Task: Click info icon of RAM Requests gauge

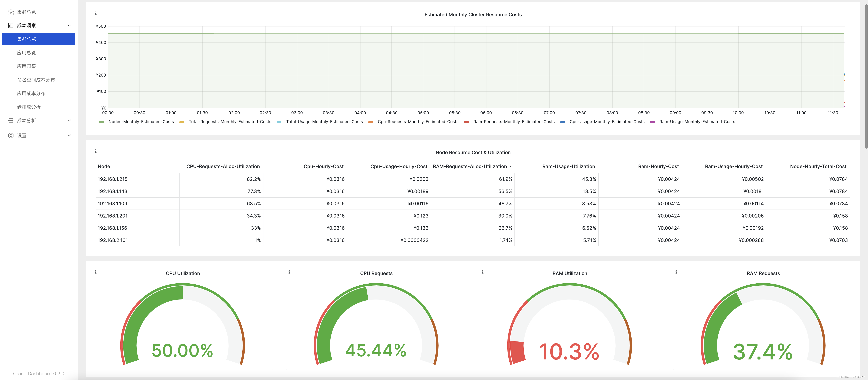Action: click(x=676, y=272)
